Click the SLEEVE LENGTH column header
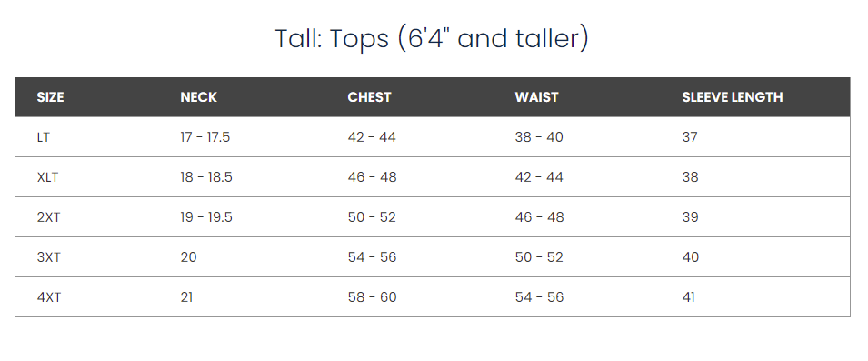868x361 pixels. [733, 97]
